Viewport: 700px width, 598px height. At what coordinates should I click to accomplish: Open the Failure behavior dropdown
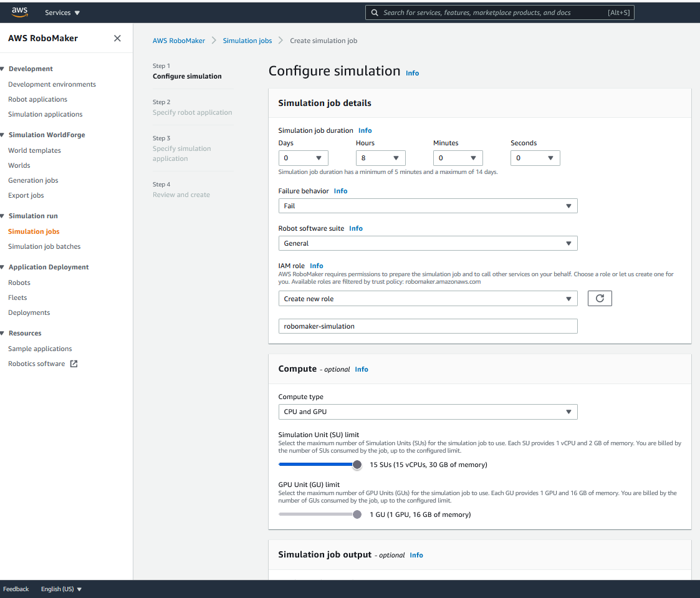[428, 206]
